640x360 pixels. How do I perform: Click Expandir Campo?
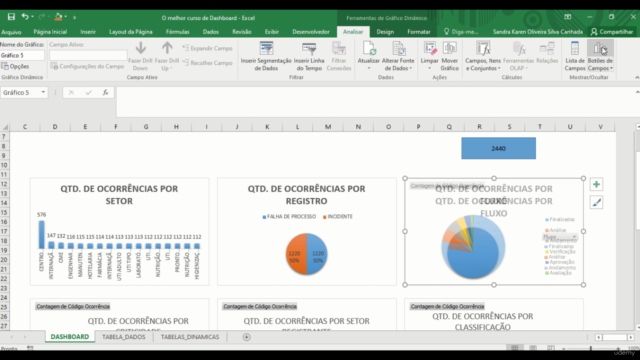click(207, 48)
